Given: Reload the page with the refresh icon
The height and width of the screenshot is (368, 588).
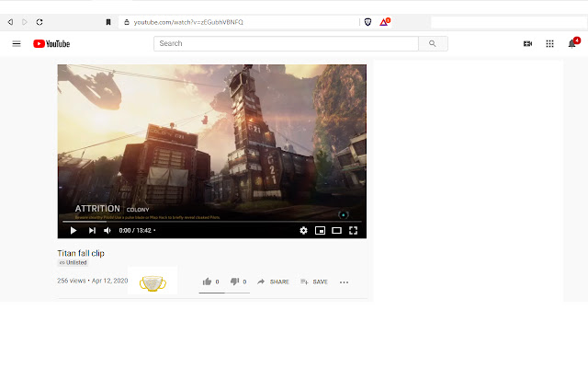Looking at the screenshot, I should [x=40, y=22].
